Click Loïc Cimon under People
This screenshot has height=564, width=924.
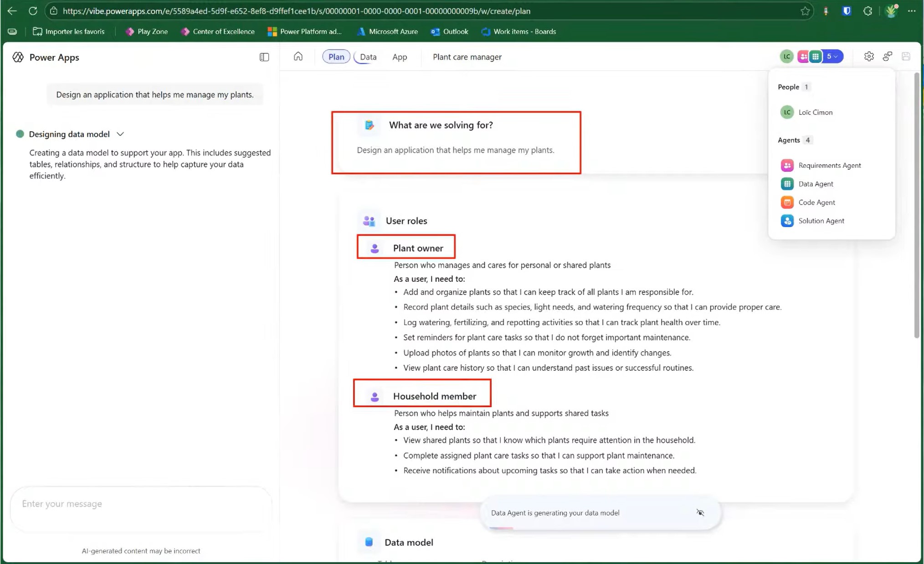point(815,112)
